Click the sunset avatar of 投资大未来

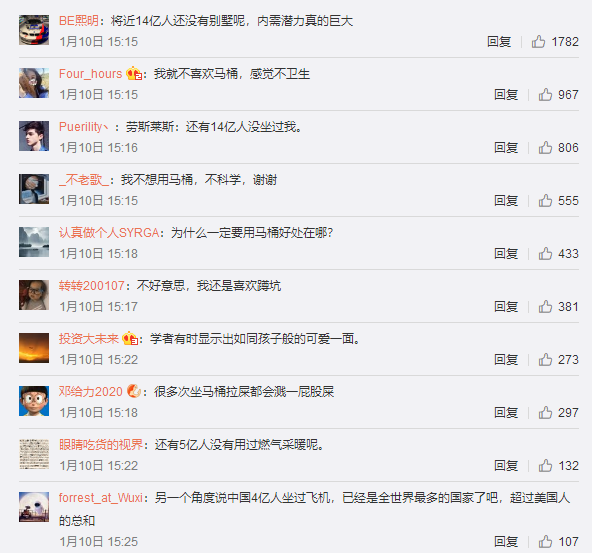[34, 348]
